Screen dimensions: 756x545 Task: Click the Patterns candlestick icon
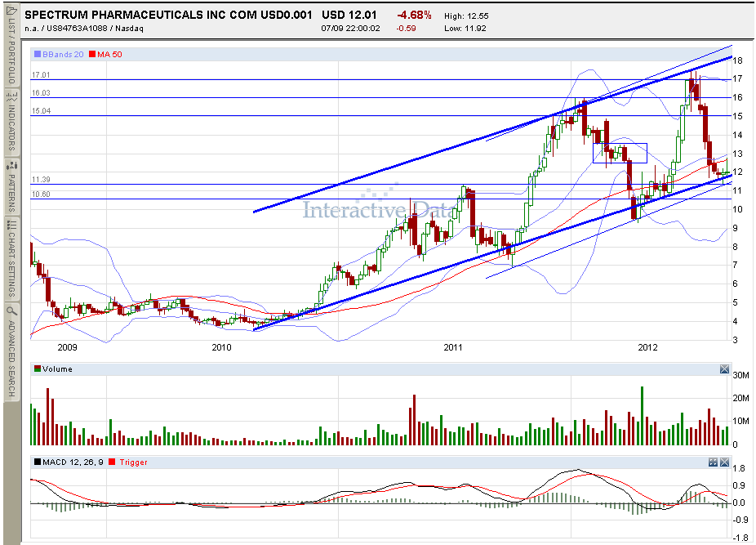tap(11, 166)
